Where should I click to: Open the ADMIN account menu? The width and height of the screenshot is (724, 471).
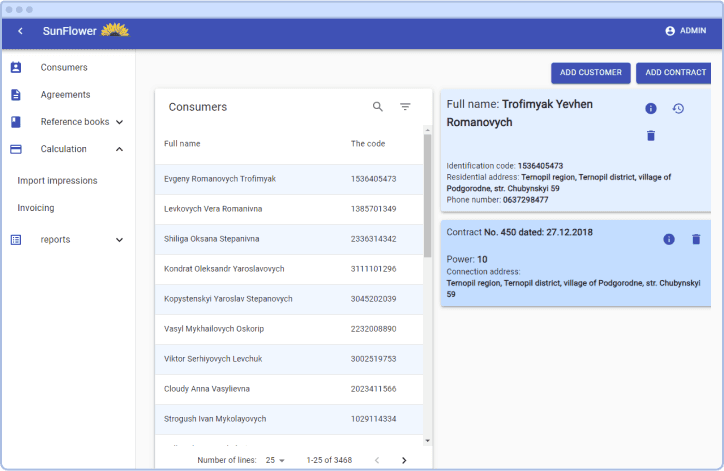[685, 31]
